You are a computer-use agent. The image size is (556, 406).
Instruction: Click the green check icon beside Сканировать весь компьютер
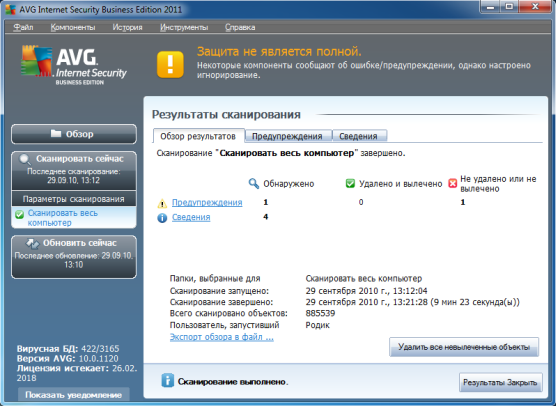click(x=20, y=214)
